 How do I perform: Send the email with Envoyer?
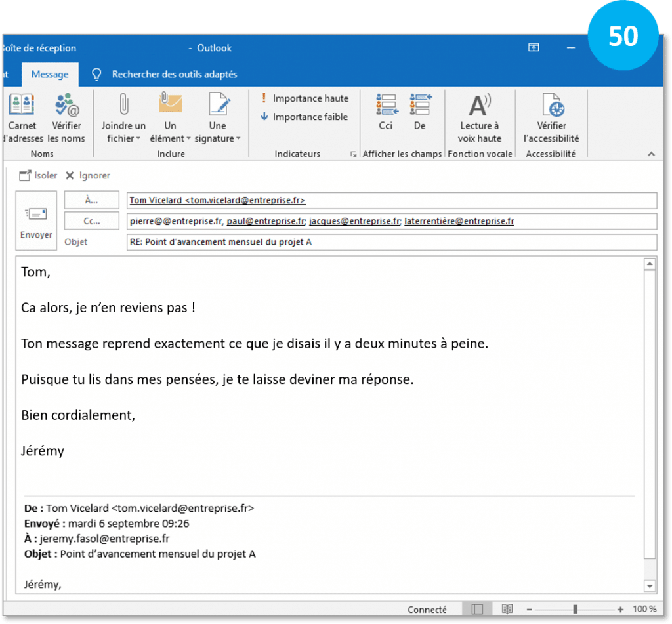[x=36, y=220]
